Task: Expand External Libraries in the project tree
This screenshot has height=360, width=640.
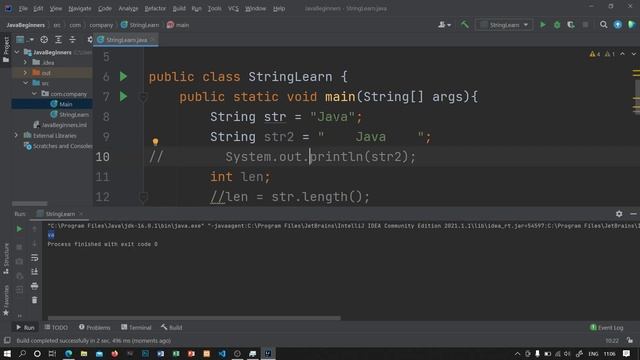Action: click(16, 135)
